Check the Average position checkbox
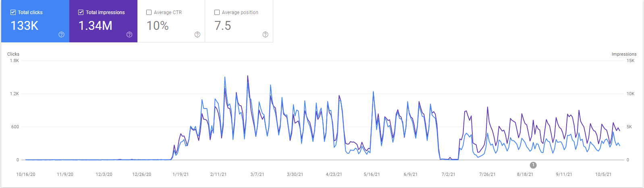This screenshot has height=188, width=644. point(217,13)
